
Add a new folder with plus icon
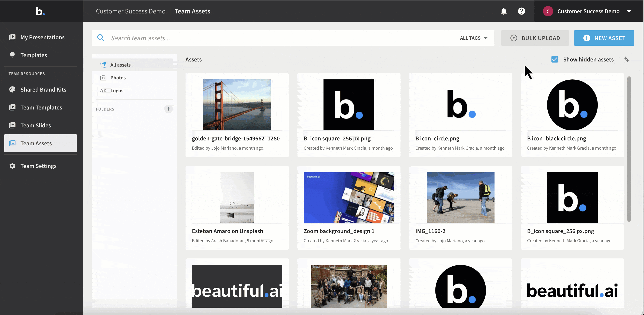point(168,109)
